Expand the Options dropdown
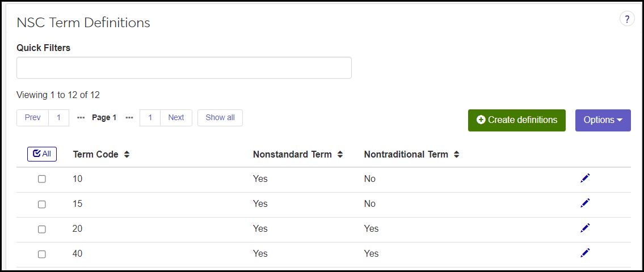The image size is (644, 272). (x=603, y=120)
